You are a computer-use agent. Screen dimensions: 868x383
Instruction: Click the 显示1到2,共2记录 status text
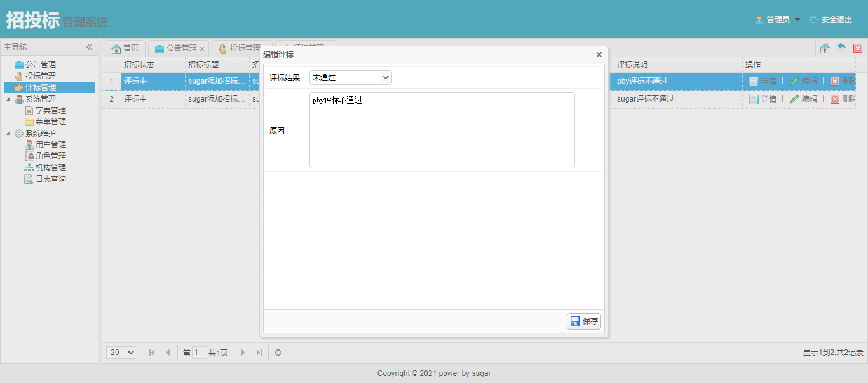pos(833,353)
